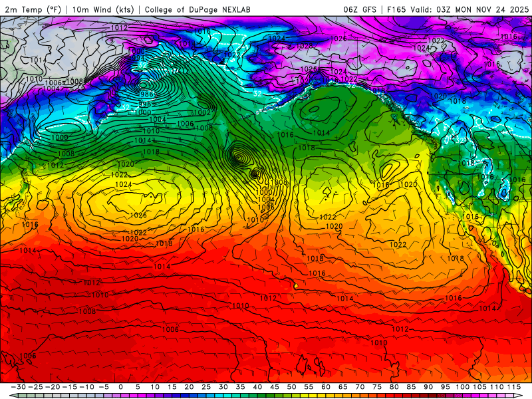This screenshot has height=399, width=532.
Task: Click the 986 isobar label
Action: click(146, 94)
